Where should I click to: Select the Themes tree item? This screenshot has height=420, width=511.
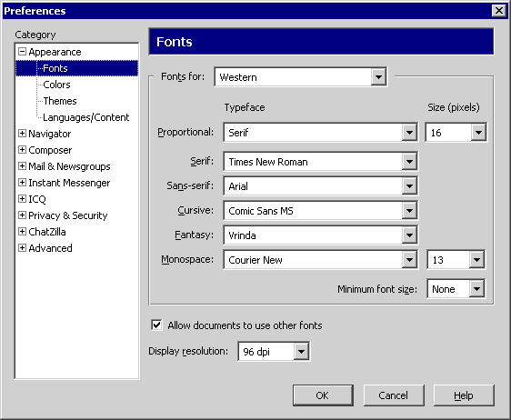60,101
